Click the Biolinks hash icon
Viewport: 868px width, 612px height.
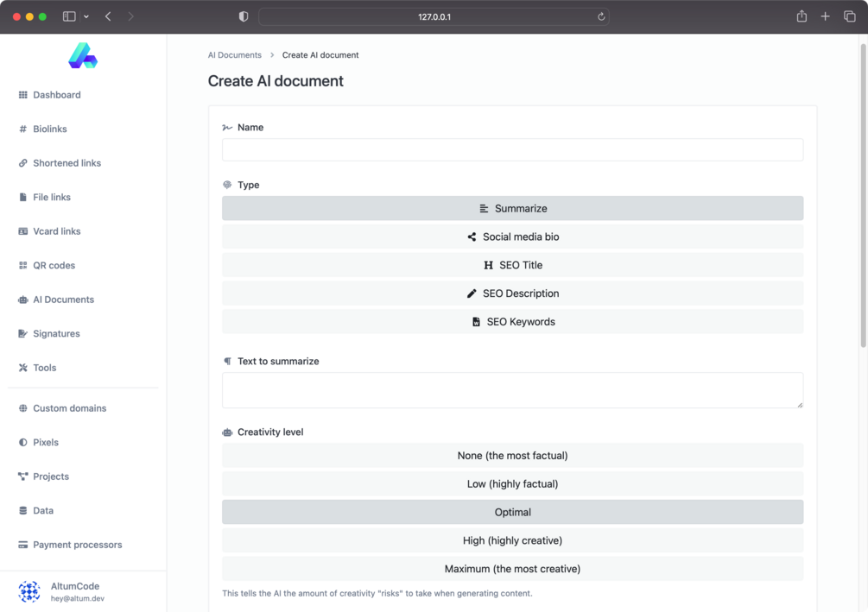pos(22,129)
